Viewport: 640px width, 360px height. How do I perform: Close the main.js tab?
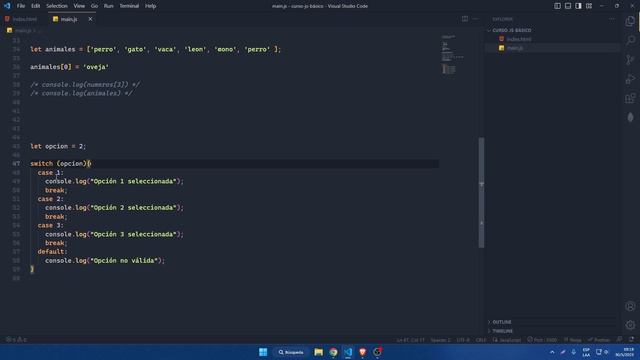tap(90, 19)
